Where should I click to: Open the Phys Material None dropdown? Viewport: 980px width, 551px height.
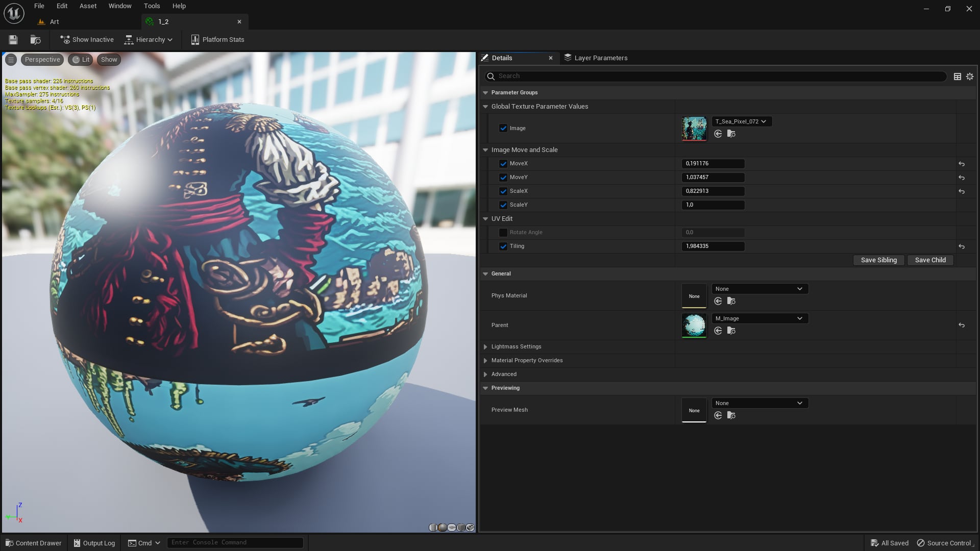pyautogui.click(x=759, y=289)
